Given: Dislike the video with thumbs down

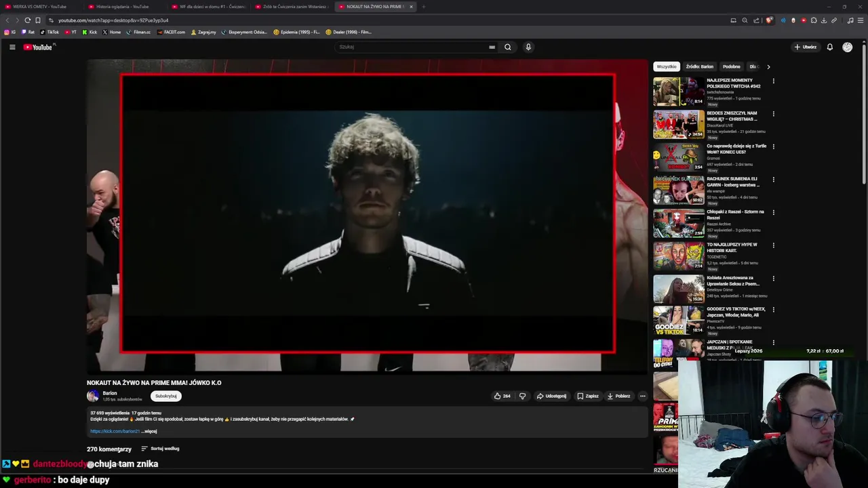Looking at the screenshot, I should [522, 396].
